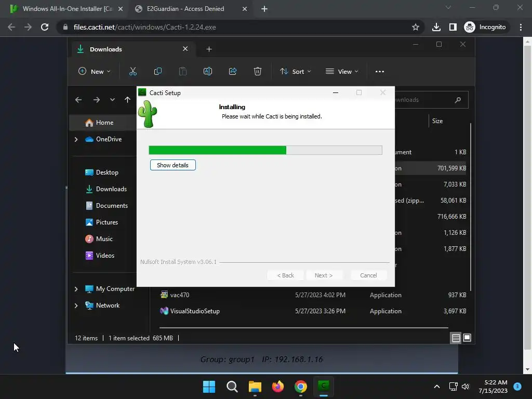
Task: Open Chrome downloads icon
Action: 436,27
